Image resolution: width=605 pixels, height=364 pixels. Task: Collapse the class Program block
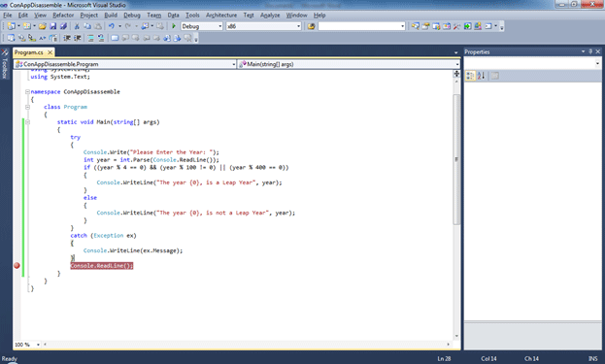(x=27, y=107)
